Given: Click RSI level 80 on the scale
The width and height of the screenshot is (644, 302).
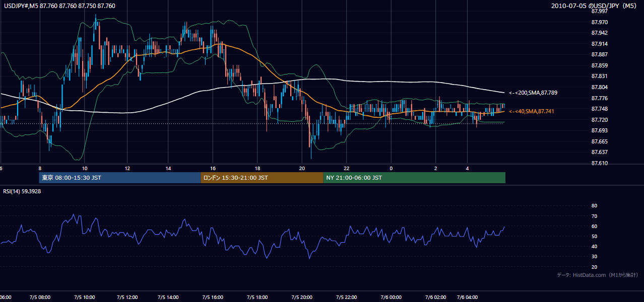Looking at the screenshot, I should (594, 206).
